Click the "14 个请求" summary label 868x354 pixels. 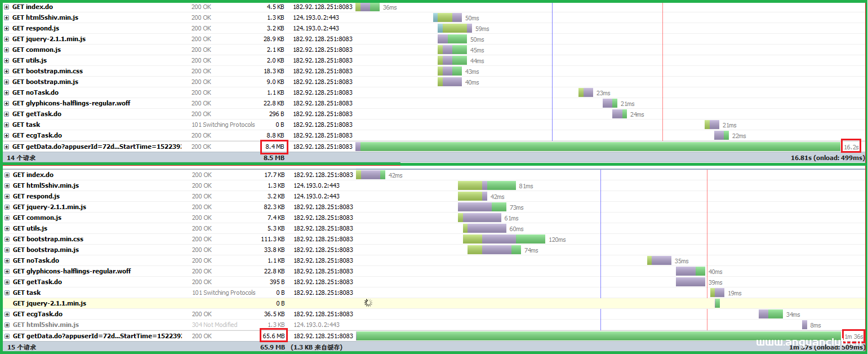tap(22, 158)
